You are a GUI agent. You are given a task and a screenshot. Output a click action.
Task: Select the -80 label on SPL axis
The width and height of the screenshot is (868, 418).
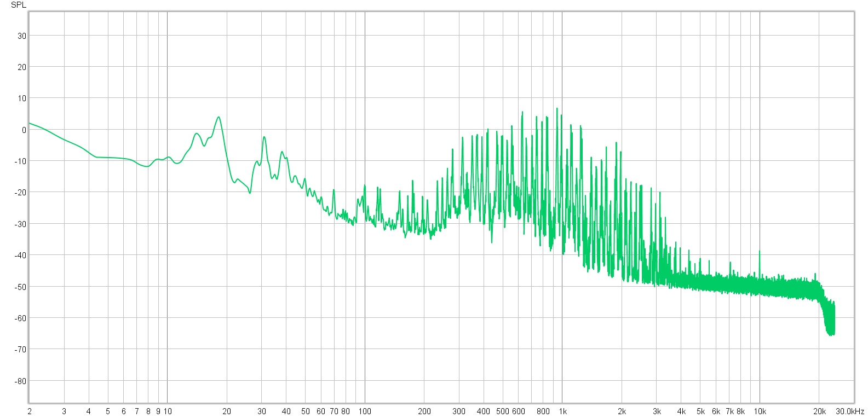point(21,381)
